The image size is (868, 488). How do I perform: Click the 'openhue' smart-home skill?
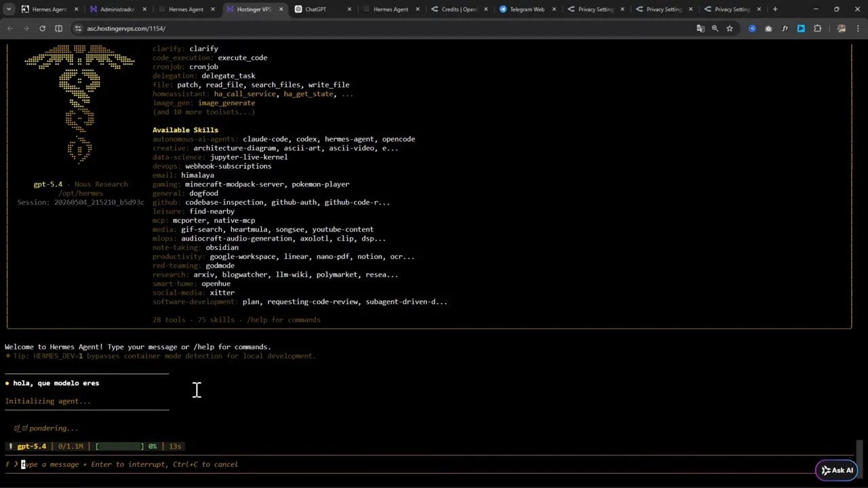(216, 284)
